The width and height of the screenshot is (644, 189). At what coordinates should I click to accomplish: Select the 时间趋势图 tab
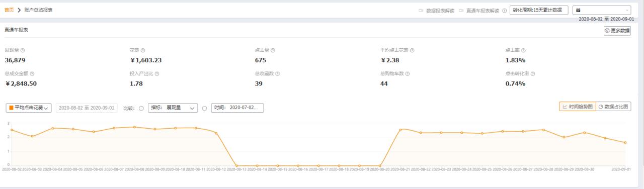[578, 107]
